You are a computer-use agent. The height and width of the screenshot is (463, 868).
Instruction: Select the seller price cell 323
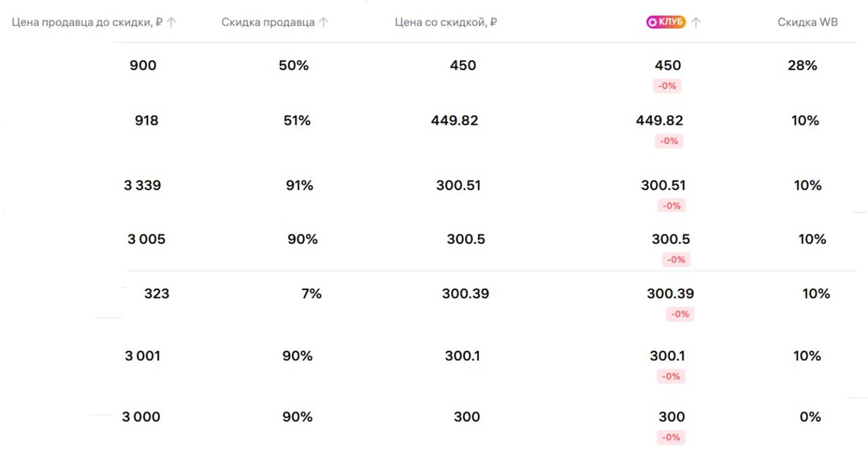[x=156, y=294]
